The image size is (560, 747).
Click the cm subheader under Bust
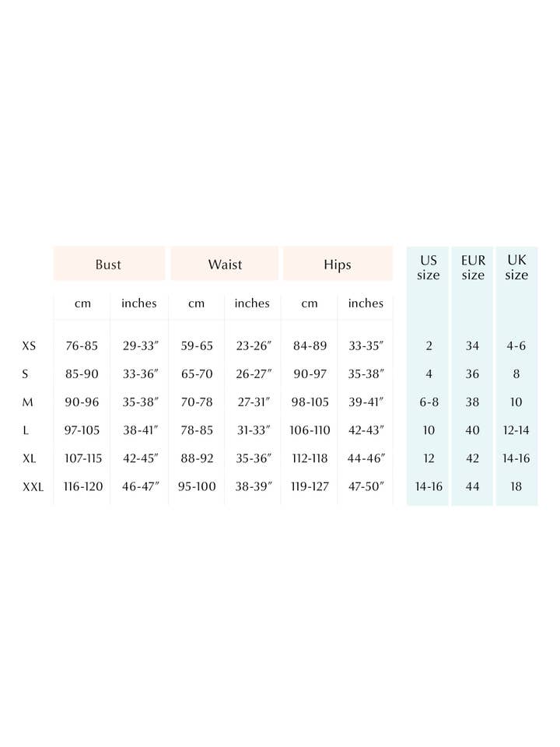(82, 303)
